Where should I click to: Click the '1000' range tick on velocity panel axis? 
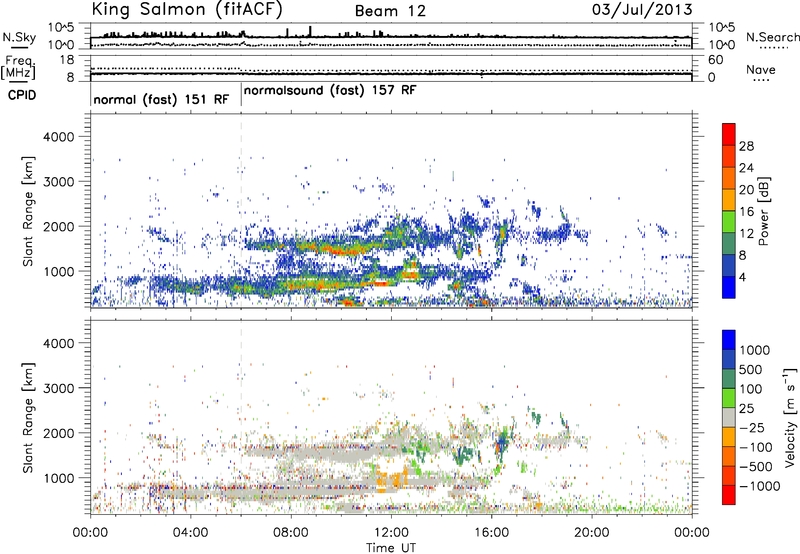58,478
